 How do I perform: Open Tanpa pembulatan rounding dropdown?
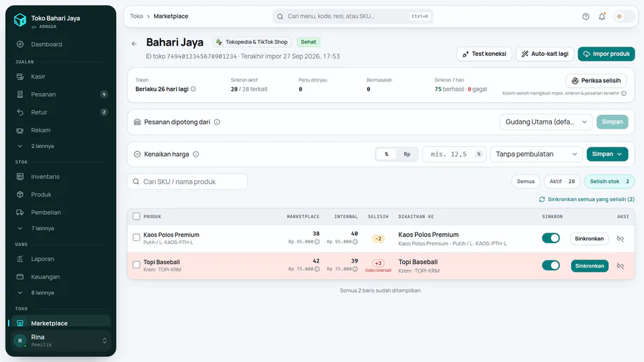coord(536,155)
